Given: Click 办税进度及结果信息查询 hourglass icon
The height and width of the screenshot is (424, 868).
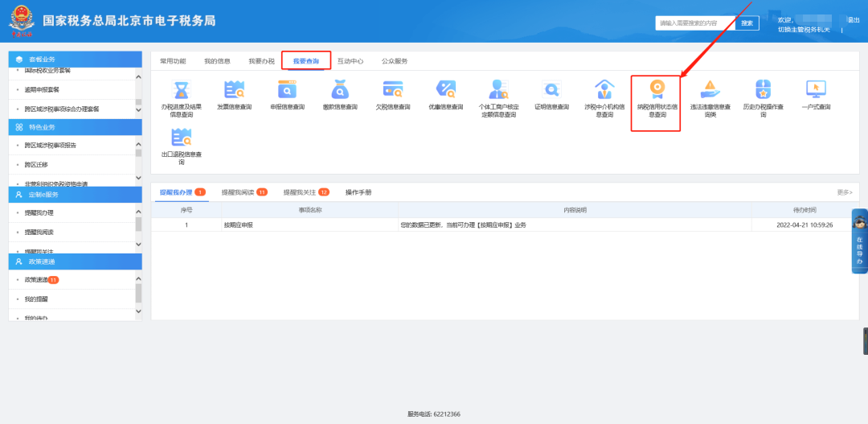Looking at the screenshot, I should 181,89.
